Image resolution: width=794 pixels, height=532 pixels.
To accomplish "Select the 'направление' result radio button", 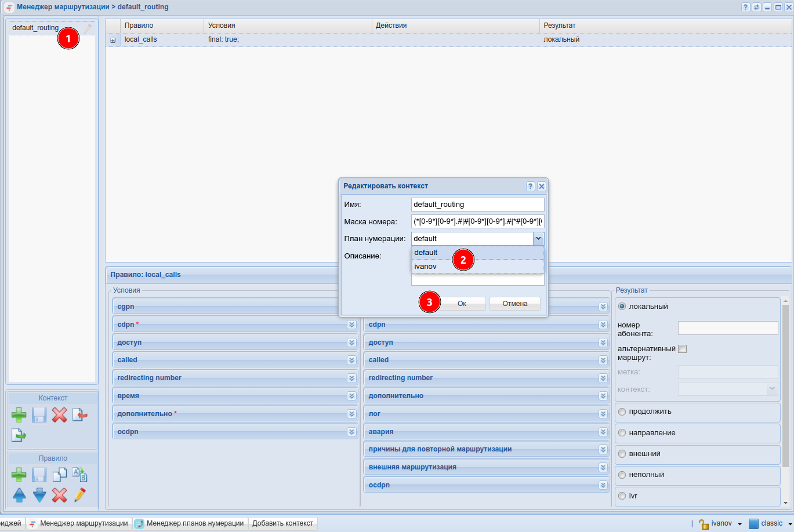I will (x=622, y=433).
